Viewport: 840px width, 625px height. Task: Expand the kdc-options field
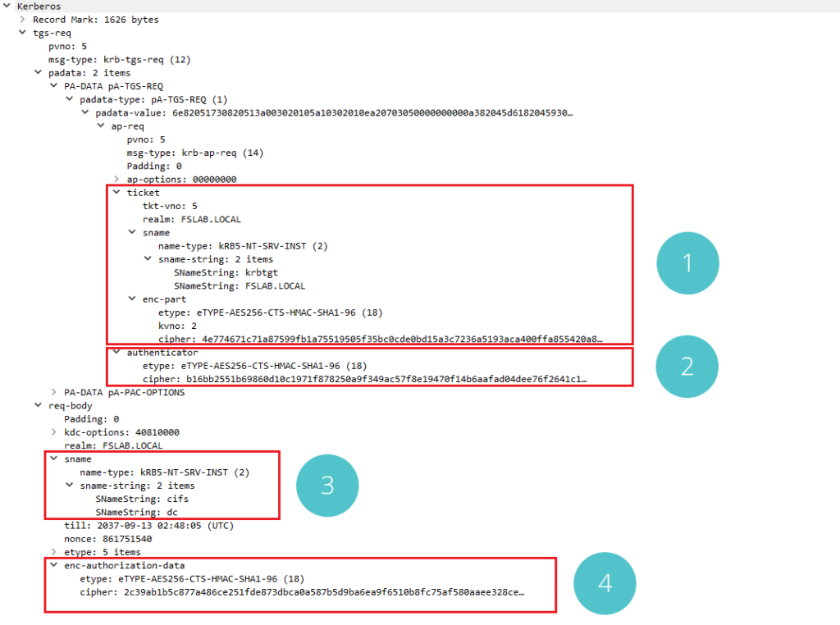(x=53, y=431)
